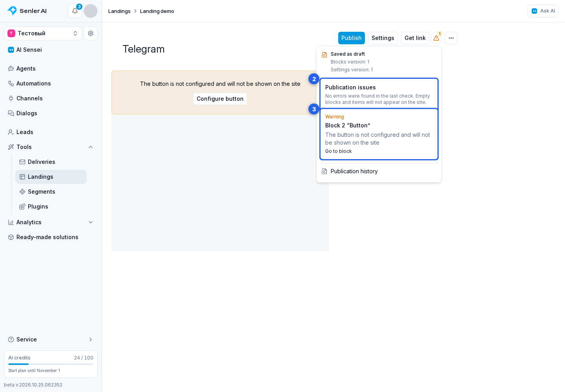Click the Get link button
Screen dimensions: 565x392
coord(415,38)
